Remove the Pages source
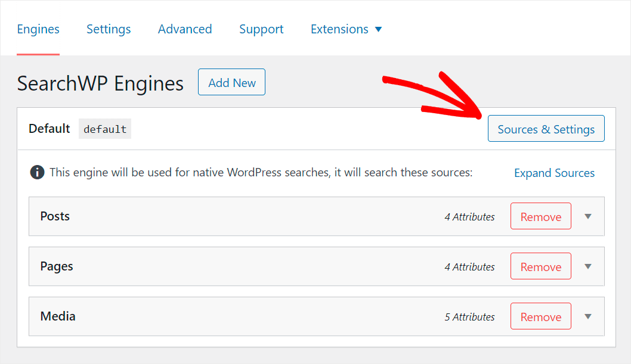 pyautogui.click(x=540, y=266)
